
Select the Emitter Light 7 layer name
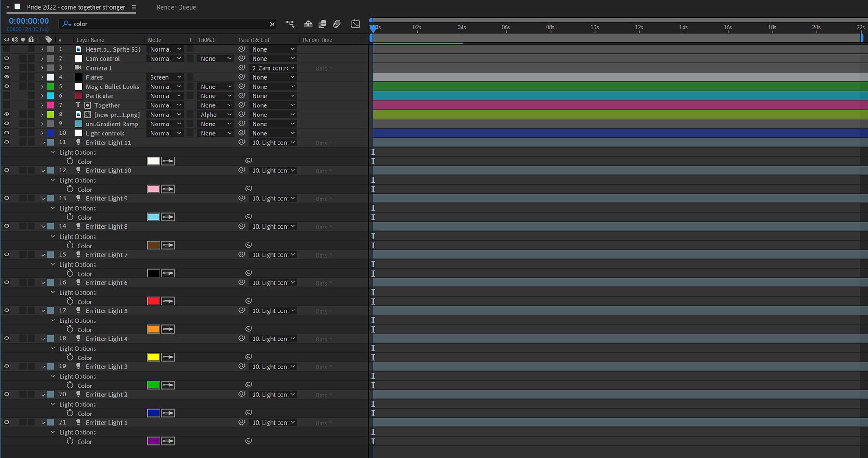point(107,255)
